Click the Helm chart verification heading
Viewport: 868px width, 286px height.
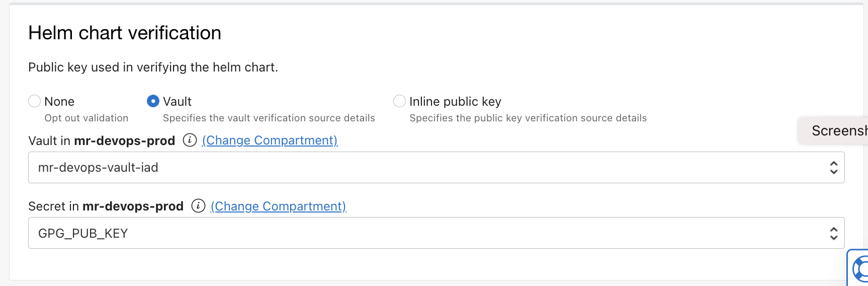(x=125, y=33)
